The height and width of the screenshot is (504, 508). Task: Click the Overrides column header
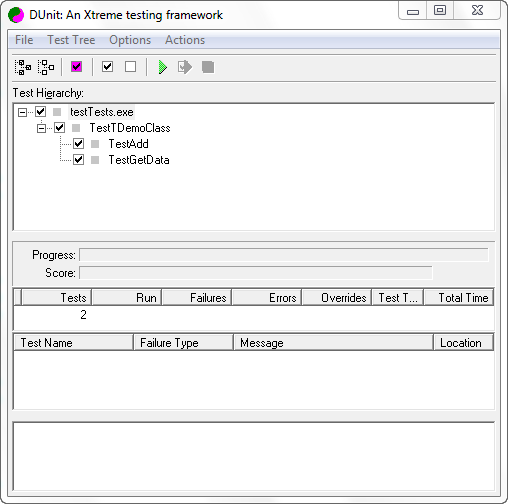[x=337, y=297]
